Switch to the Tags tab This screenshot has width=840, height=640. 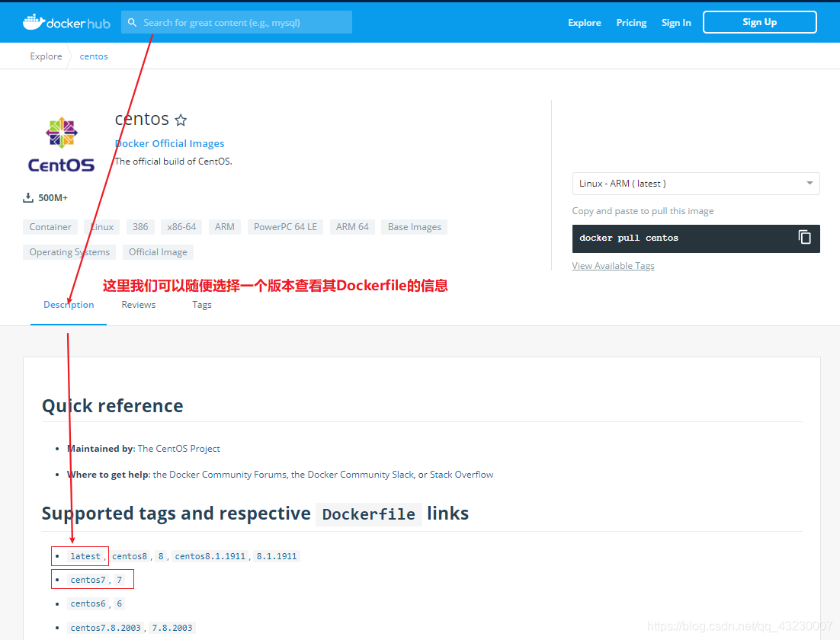pyautogui.click(x=202, y=305)
